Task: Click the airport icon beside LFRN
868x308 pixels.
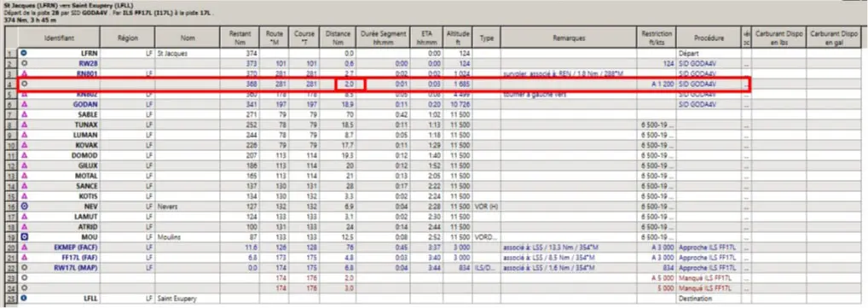Action: point(24,53)
